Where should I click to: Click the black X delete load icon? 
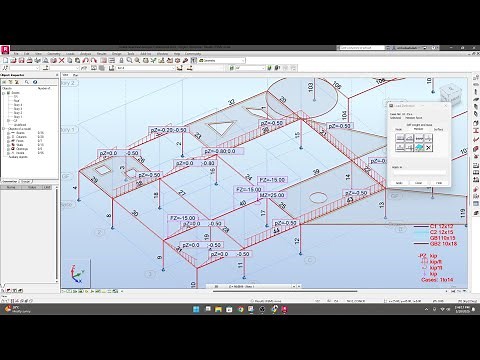point(428,147)
